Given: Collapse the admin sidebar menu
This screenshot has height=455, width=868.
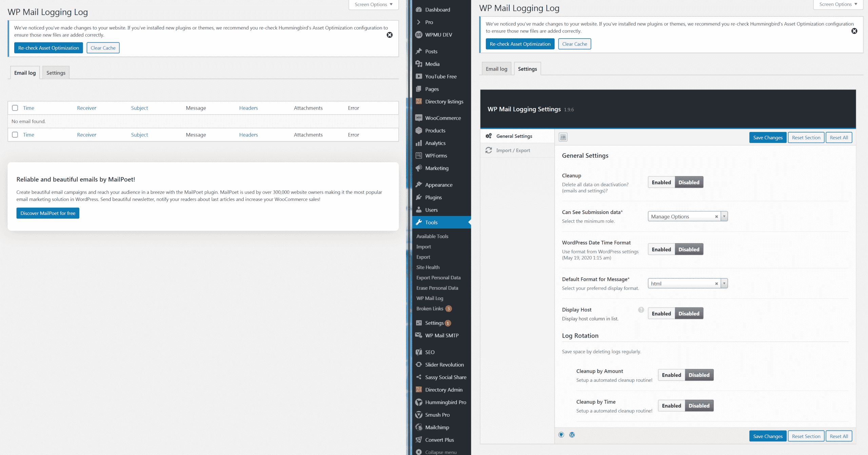Looking at the screenshot, I should [441, 452].
